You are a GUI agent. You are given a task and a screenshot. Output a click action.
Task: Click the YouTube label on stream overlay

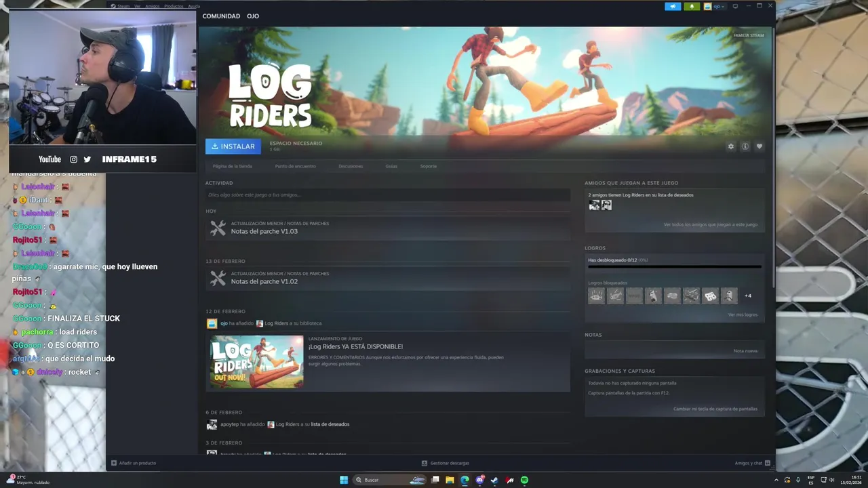(50, 159)
